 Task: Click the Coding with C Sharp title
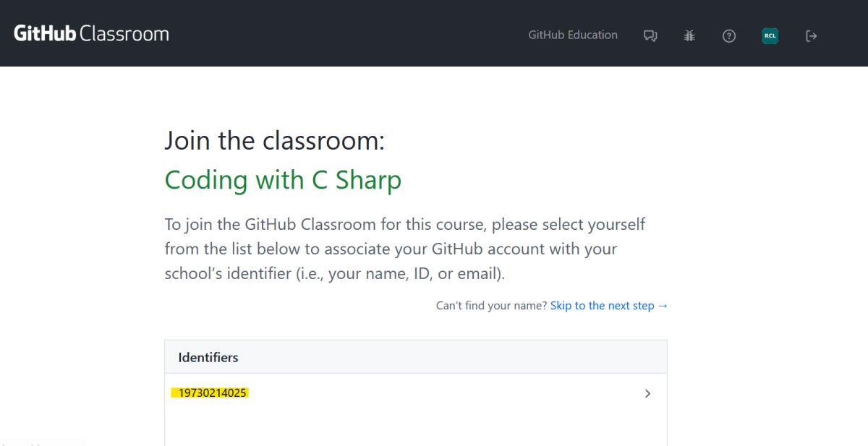[283, 180]
